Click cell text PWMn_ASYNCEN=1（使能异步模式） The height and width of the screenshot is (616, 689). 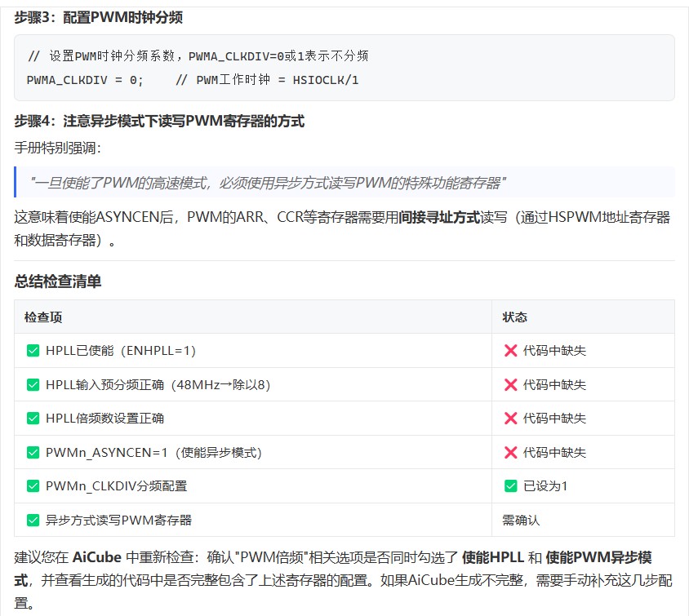point(153,452)
